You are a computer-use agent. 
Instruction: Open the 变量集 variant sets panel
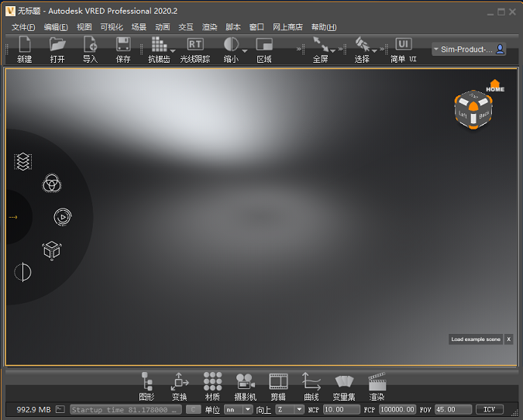coord(344,387)
